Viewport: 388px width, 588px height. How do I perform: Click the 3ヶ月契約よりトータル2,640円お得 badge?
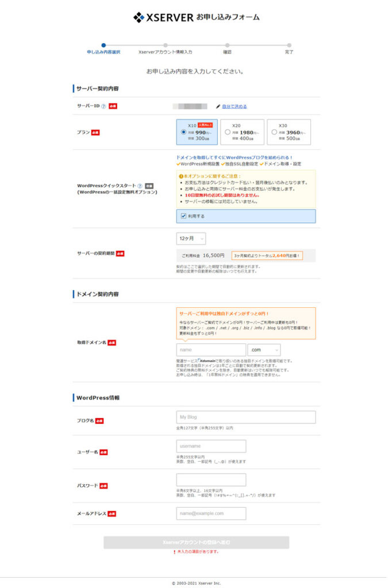[x=267, y=256]
